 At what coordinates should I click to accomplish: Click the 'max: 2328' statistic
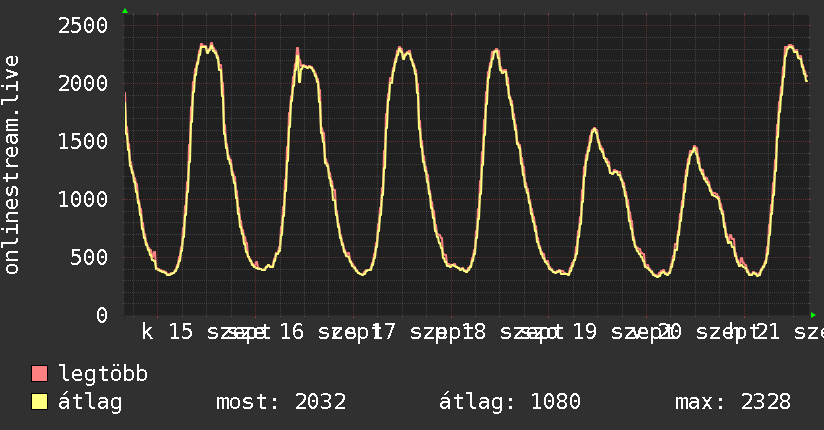(733, 402)
